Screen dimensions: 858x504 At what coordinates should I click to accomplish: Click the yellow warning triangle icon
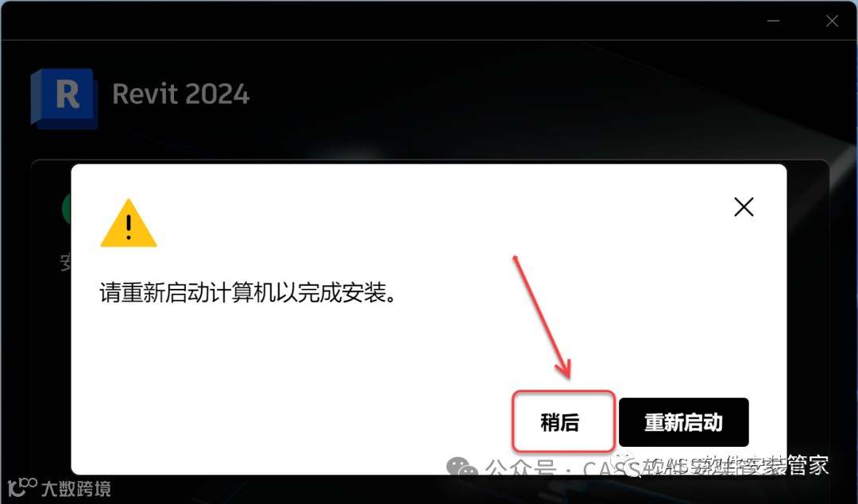tap(129, 223)
